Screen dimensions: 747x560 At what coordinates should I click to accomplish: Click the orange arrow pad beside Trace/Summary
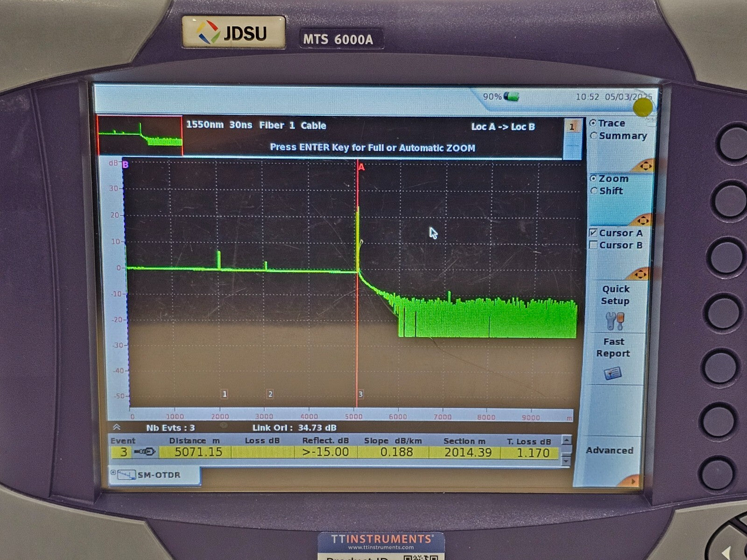pyautogui.click(x=647, y=166)
